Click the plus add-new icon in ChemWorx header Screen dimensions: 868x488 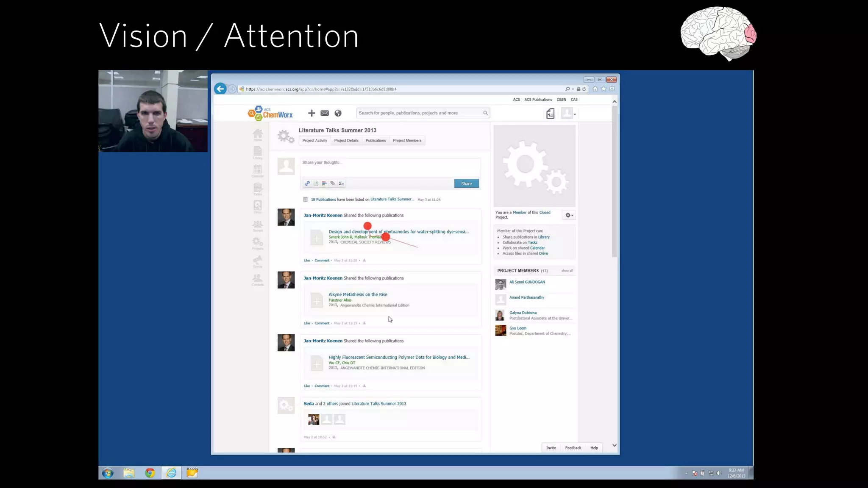tap(312, 113)
